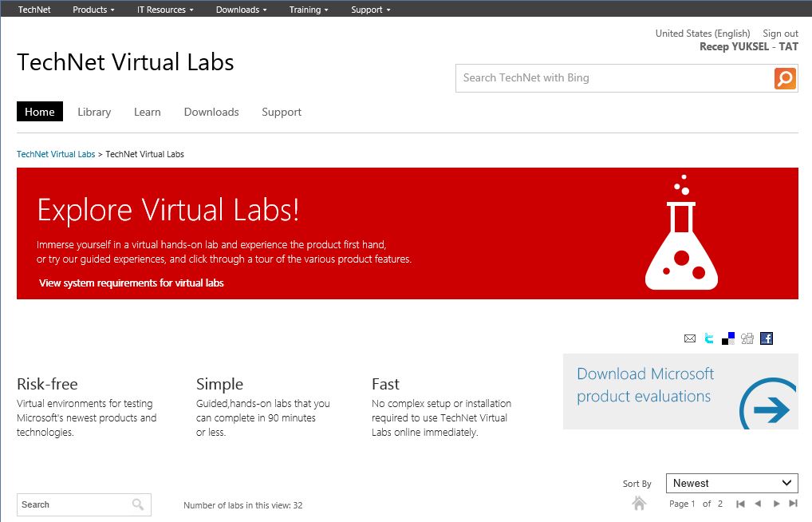
Task: Open the Support tab below the page title
Action: [282, 112]
